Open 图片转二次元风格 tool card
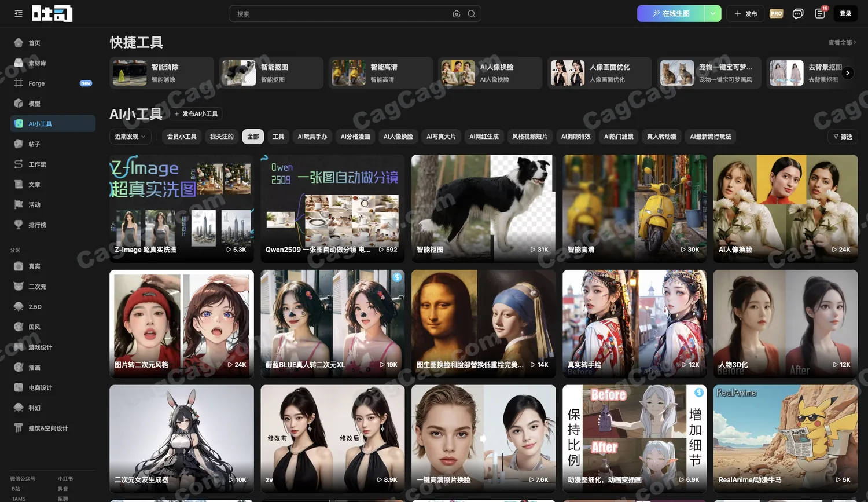This screenshot has height=502, width=868. 182,324
